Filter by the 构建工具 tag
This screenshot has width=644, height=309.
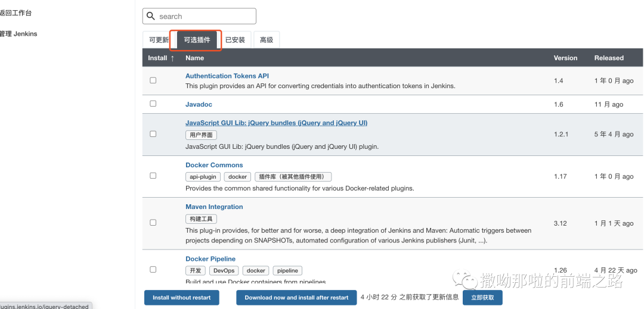pyautogui.click(x=202, y=219)
